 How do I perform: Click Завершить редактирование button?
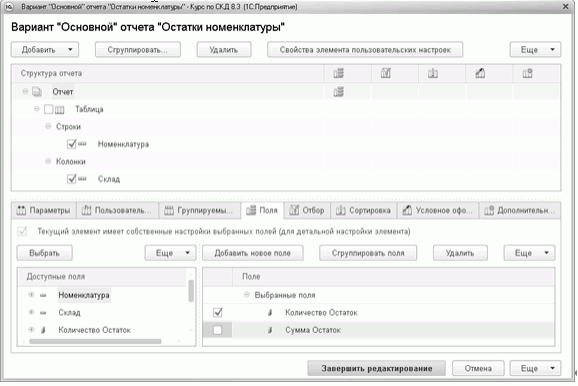click(x=377, y=368)
